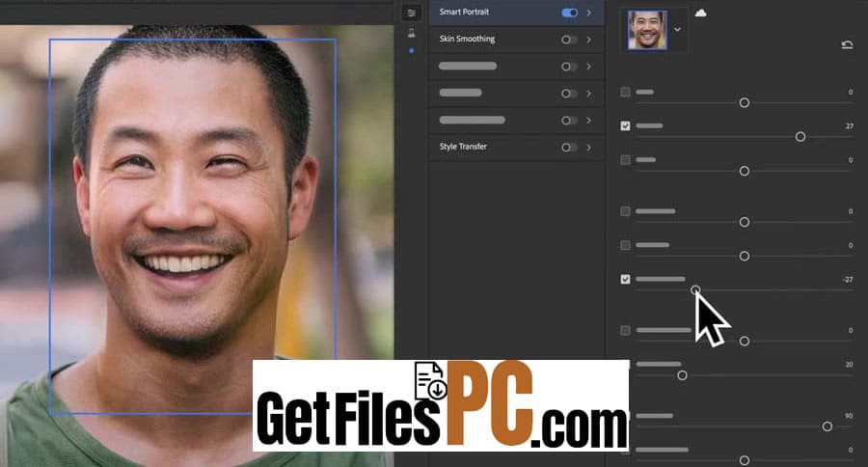Viewport: 868px width, 467px height.
Task: Click the slider handle set to 27
Action: (800, 137)
